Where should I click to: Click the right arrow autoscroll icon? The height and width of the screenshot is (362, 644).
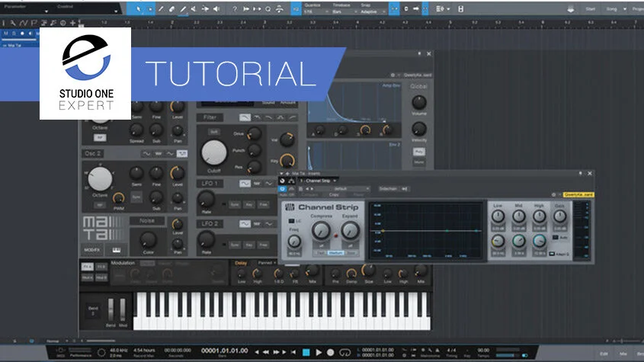415,9
